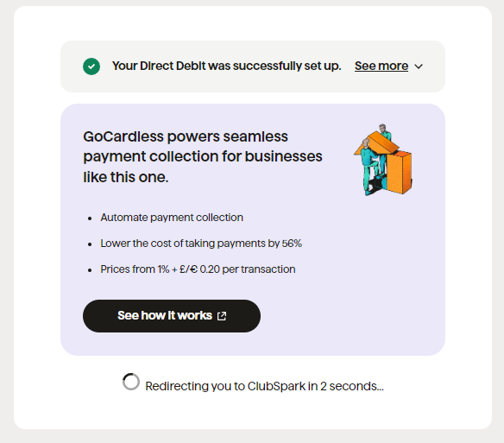Expand details with the chevron arrow
Image resolution: width=504 pixels, height=443 pixels.
(419, 66)
